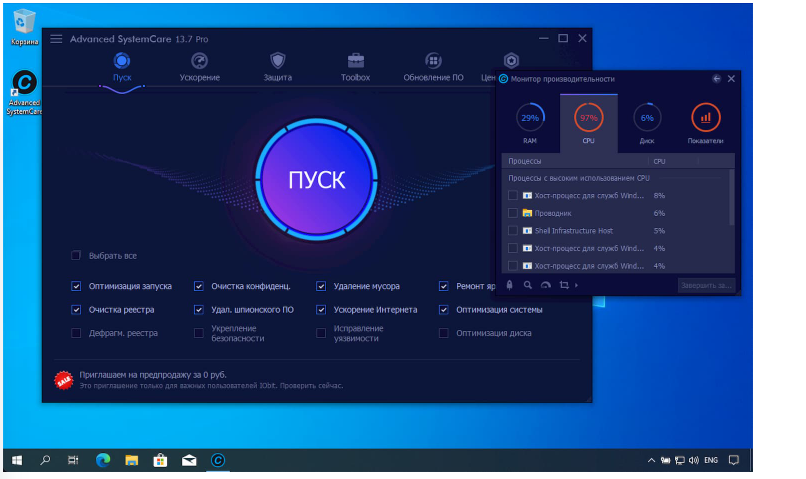The height and width of the screenshot is (479, 806).
Task: Enable Укрепление безопасности checkbox
Action: (x=198, y=333)
